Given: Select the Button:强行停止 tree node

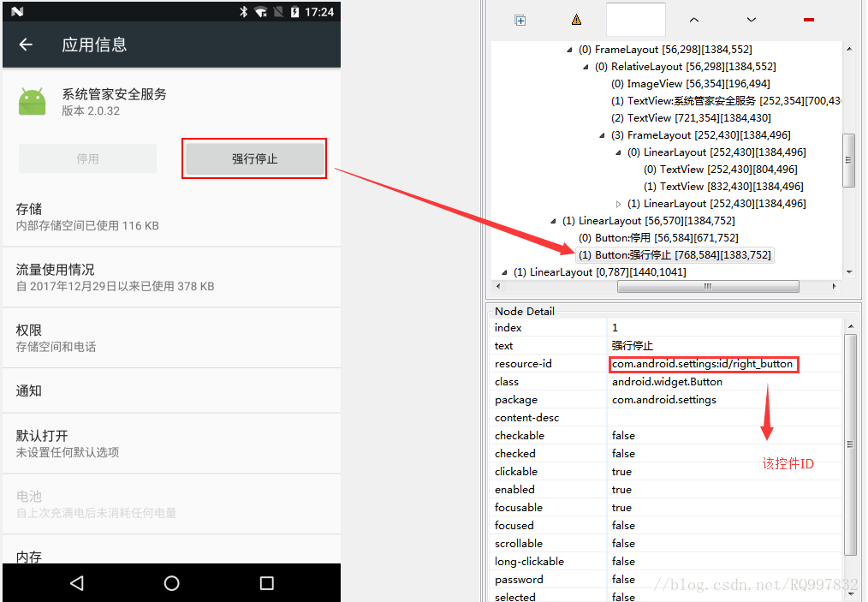Looking at the screenshot, I should point(675,254).
